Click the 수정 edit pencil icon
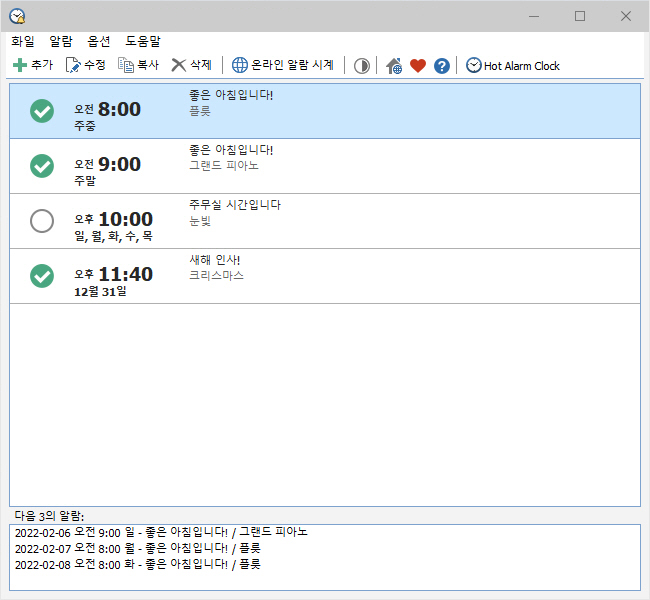 tap(73, 66)
